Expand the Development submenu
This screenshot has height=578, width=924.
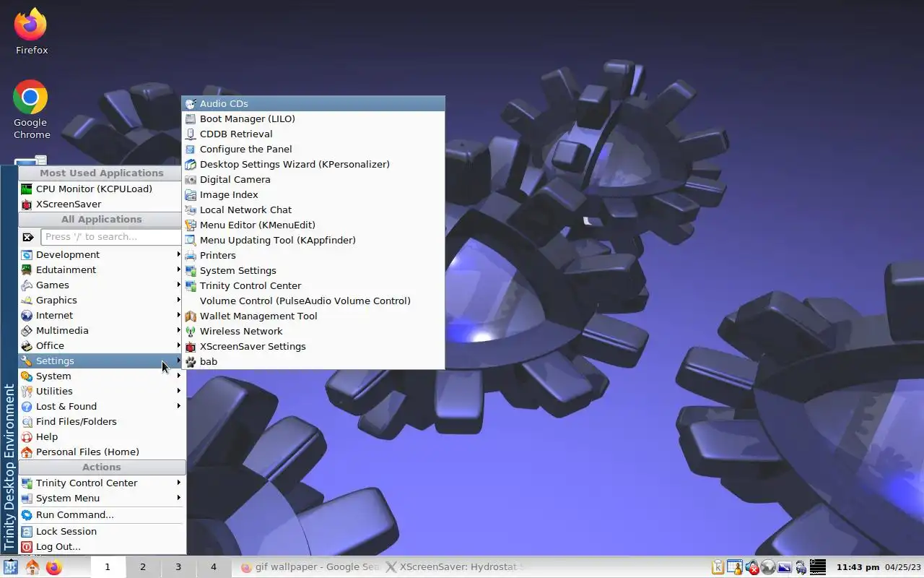[x=101, y=254]
